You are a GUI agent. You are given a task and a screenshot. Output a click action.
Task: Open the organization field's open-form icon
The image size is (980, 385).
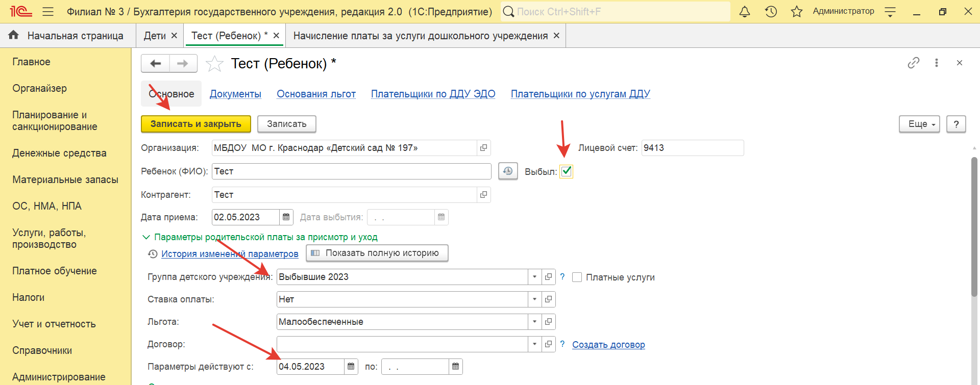483,148
